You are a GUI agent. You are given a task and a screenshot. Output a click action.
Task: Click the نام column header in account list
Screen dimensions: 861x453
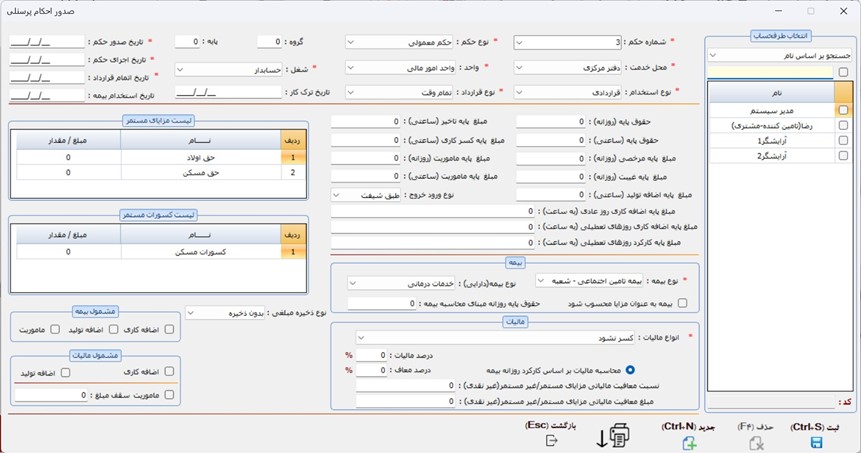pyautogui.click(x=771, y=93)
